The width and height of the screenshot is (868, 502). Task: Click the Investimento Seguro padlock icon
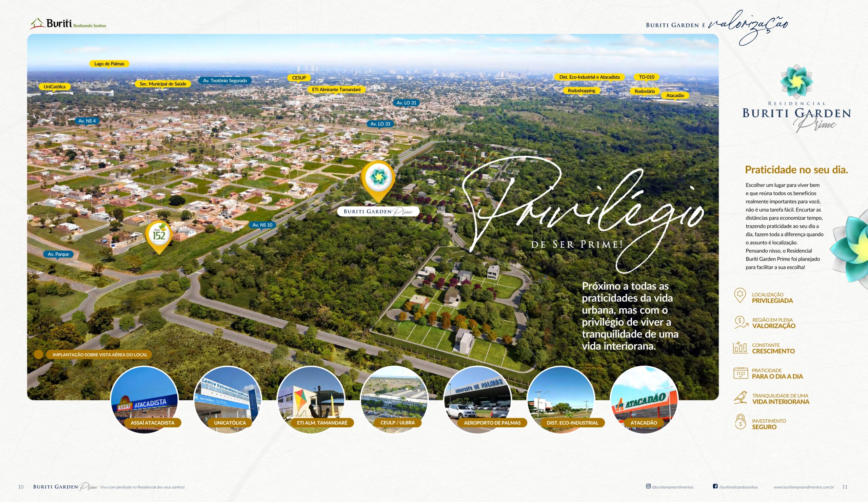coord(740,422)
